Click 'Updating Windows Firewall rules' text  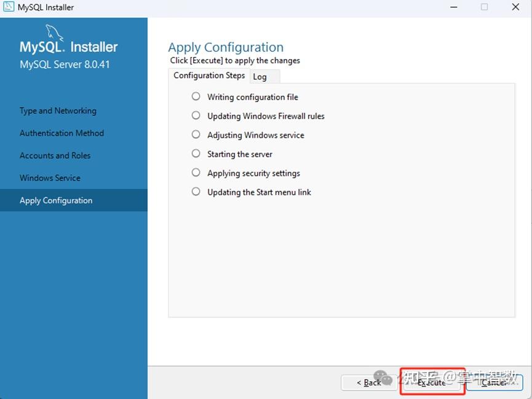(266, 116)
